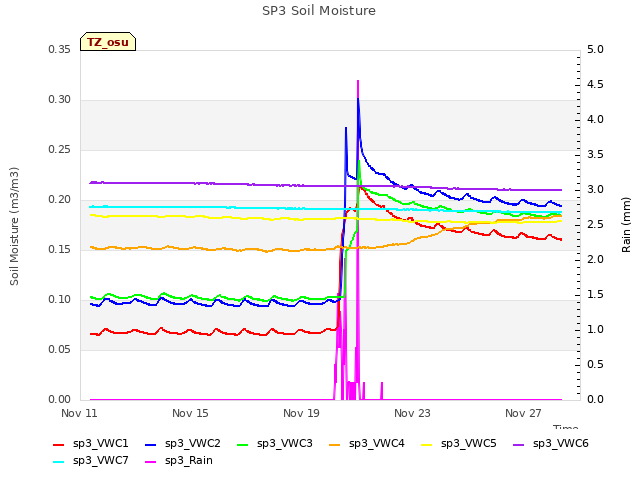The image size is (640, 480).
Task: Click the sp3_VWC1 legend label
Action: (100, 443)
